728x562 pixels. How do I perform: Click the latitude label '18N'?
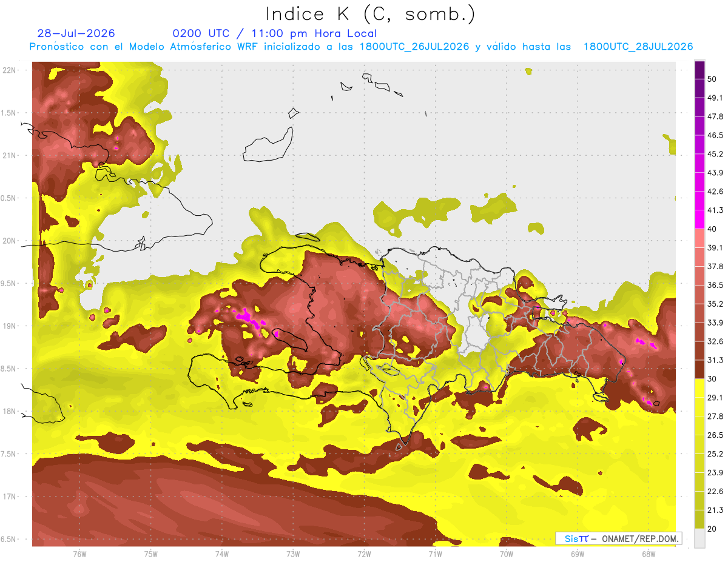[9, 412]
